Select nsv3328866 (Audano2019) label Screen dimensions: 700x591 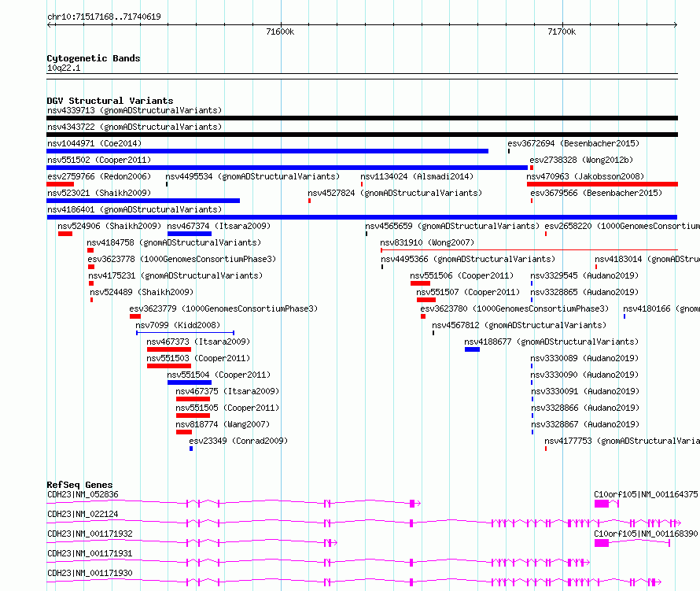click(x=584, y=408)
